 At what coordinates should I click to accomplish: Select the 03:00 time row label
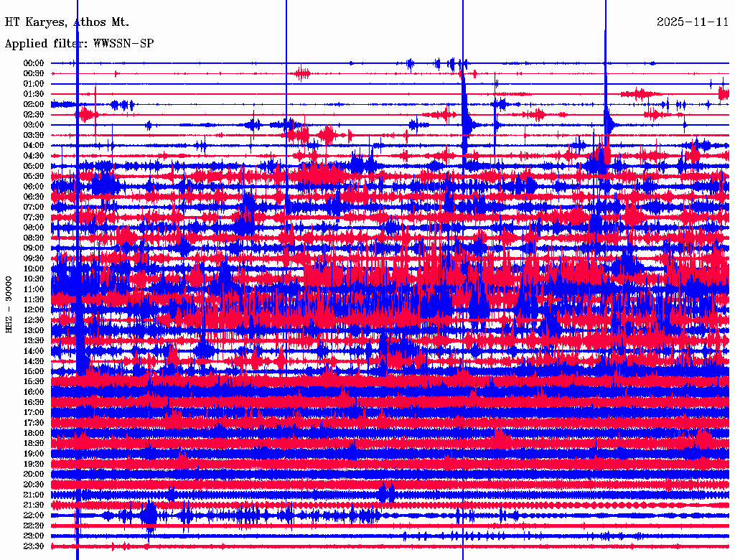click(x=34, y=125)
